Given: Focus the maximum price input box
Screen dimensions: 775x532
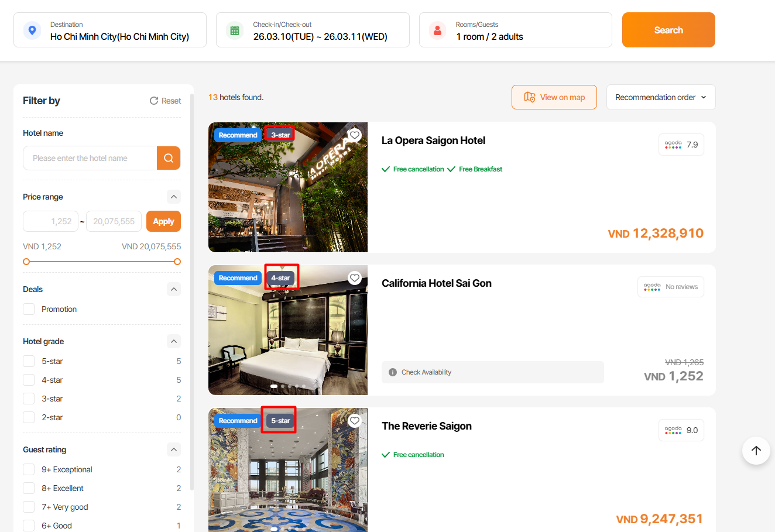Looking at the screenshot, I should 114,221.
